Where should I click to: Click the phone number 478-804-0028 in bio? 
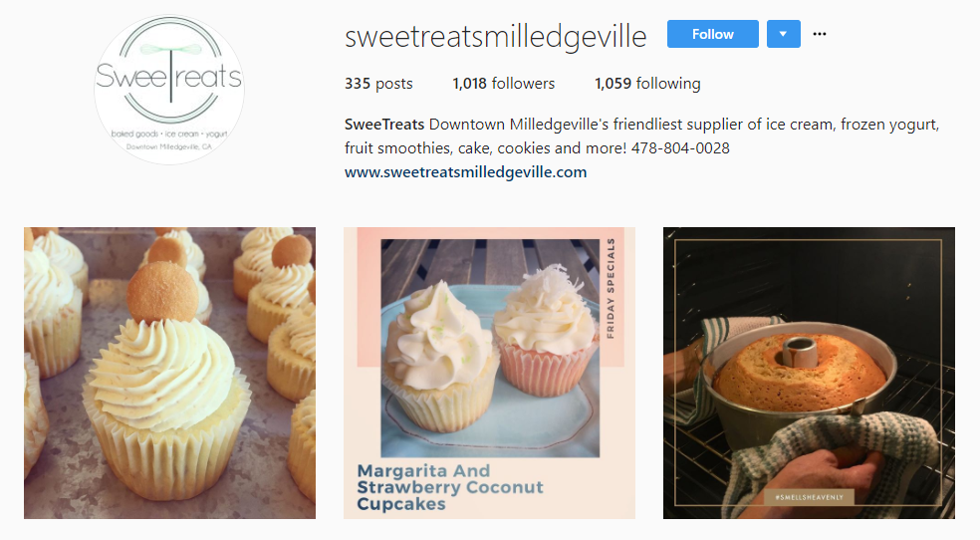coord(680,148)
